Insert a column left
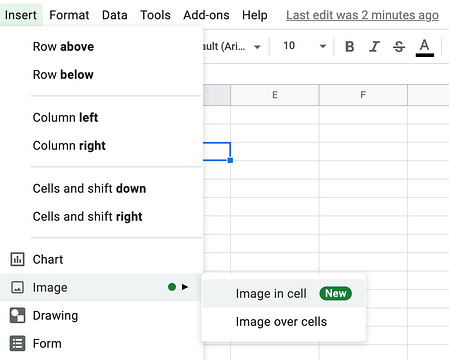Viewport: 449px width, 360px height. point(101,117)
